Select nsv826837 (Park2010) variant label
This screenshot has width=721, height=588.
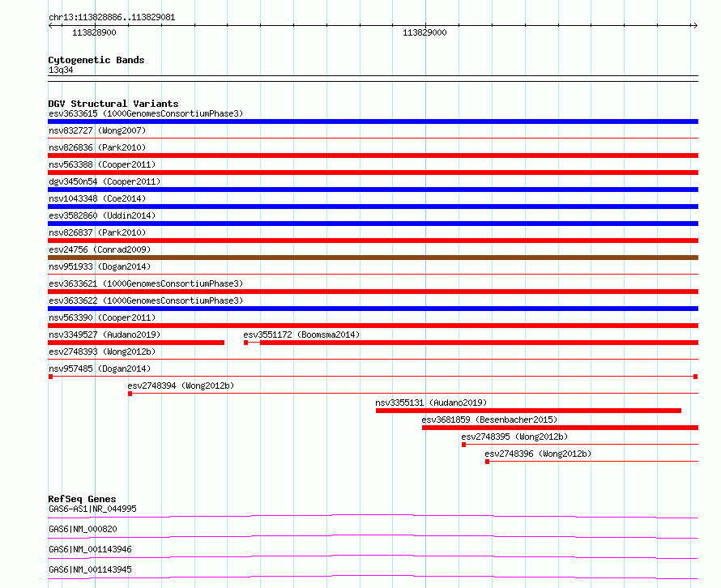coord(97,232)
